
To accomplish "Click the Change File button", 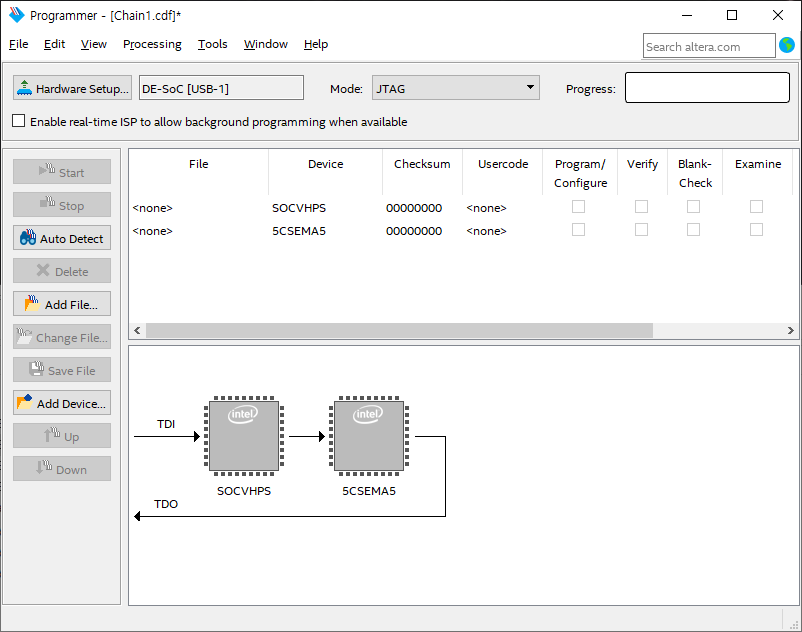I will pyautogui.click(x=62, y=337).
